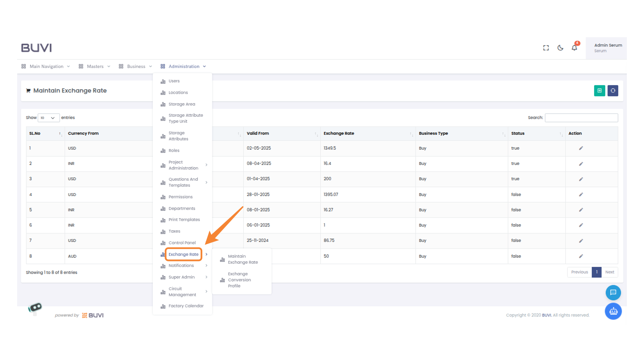Expand the Masters navigation menu

pos(95,66)
